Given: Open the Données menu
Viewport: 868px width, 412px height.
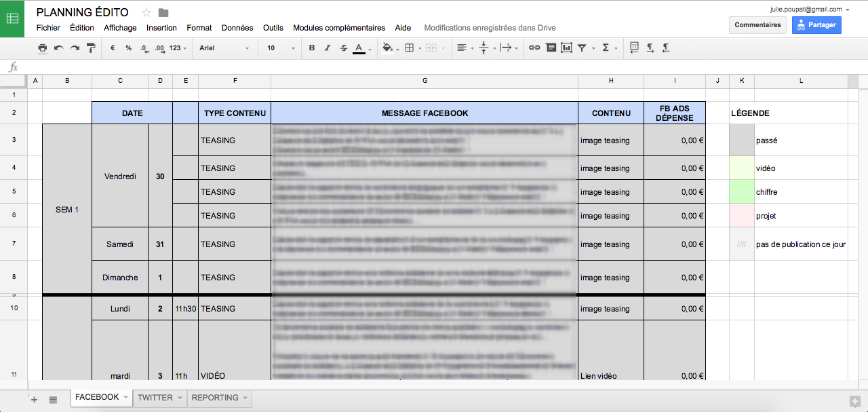Looking at the screenshot, I should (237, 28).
